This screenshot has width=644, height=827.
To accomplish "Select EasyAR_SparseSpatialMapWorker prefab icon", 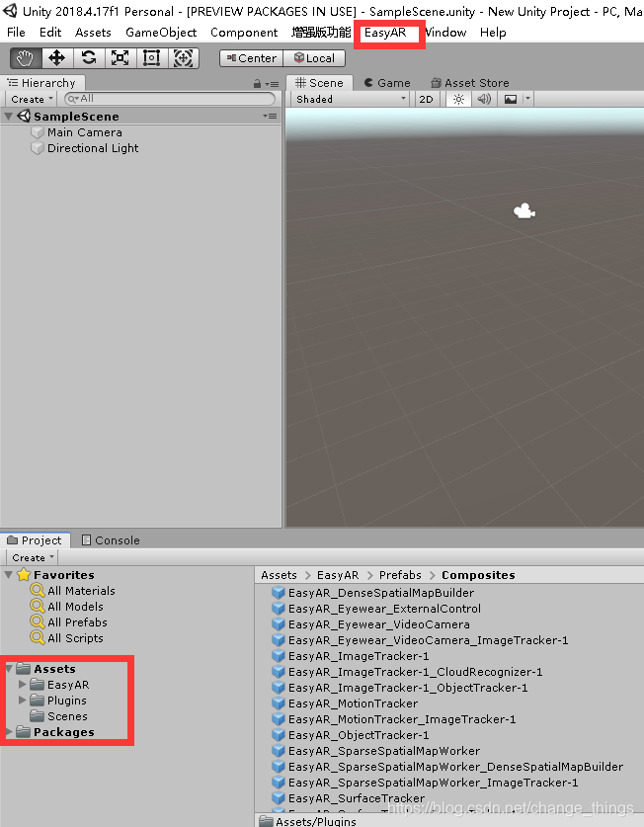I will tap(278, 751).
